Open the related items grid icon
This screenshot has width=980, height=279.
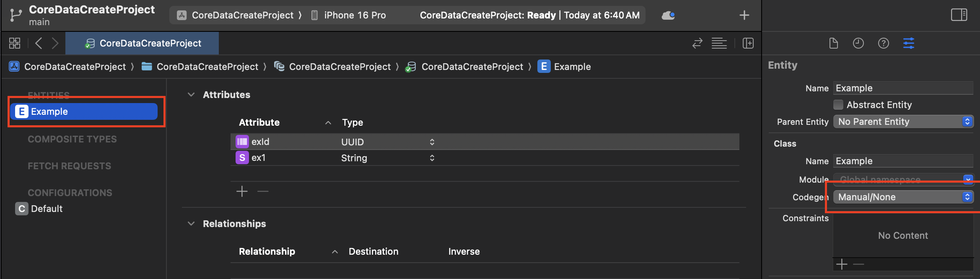[15, 43]
